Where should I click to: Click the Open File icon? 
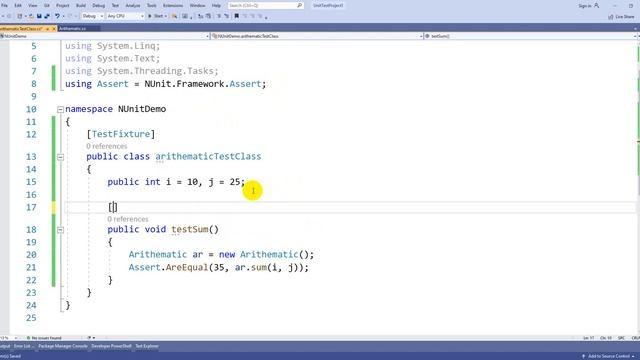(31, 16)
